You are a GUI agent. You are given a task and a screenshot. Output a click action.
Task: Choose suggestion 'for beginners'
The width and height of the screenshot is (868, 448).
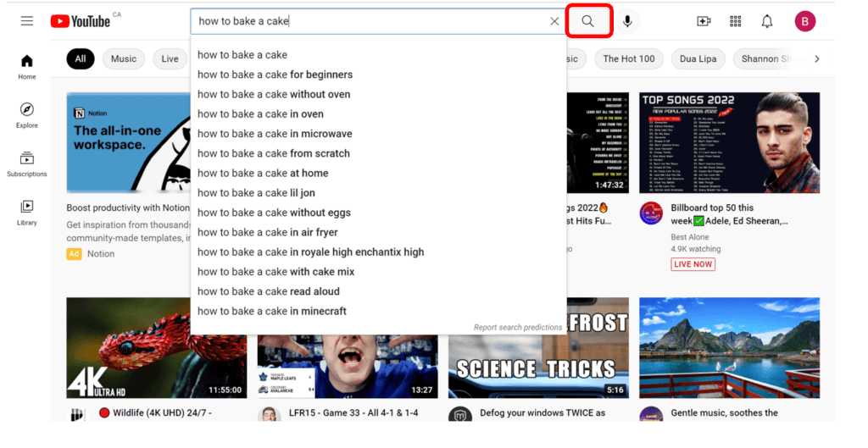click(379, 75)
